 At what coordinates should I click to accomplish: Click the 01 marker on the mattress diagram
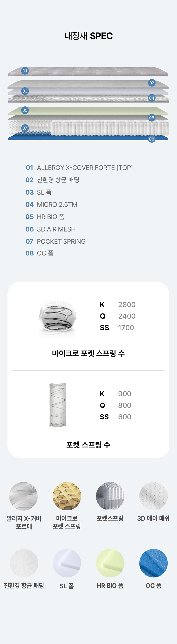coord(25,71)
